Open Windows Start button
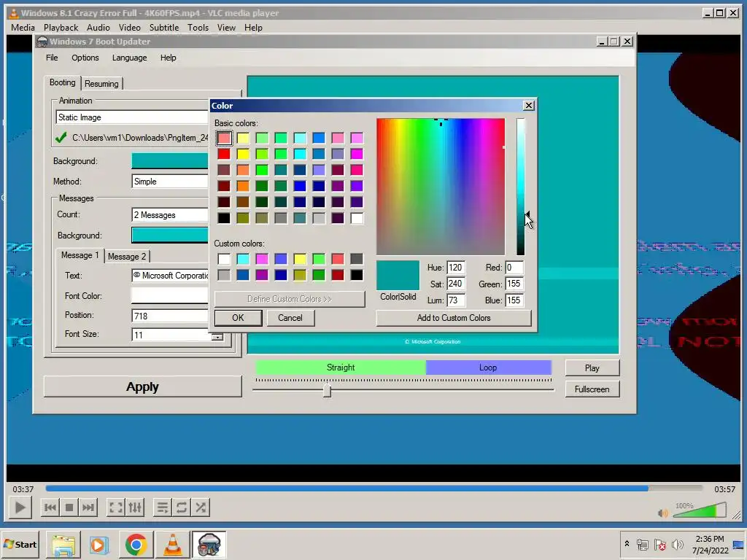Screen dimensions: 747x560 (20, 544)
